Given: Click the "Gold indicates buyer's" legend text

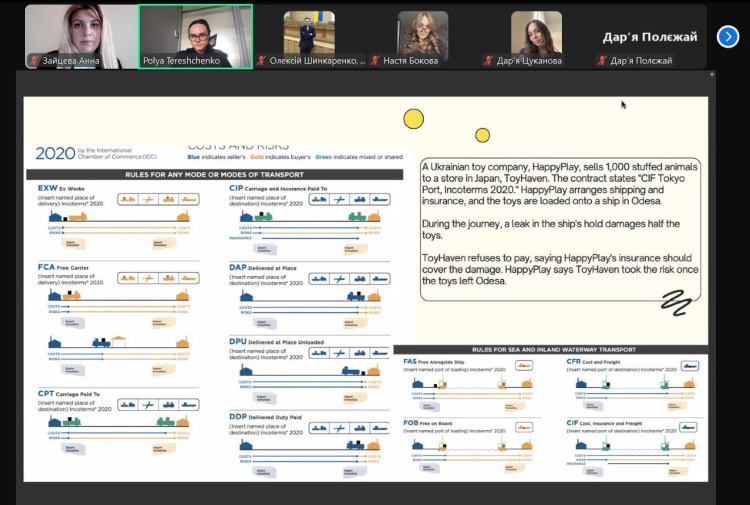Looking at the screenshot, I should pyautogui.click(x=280, y=157).
